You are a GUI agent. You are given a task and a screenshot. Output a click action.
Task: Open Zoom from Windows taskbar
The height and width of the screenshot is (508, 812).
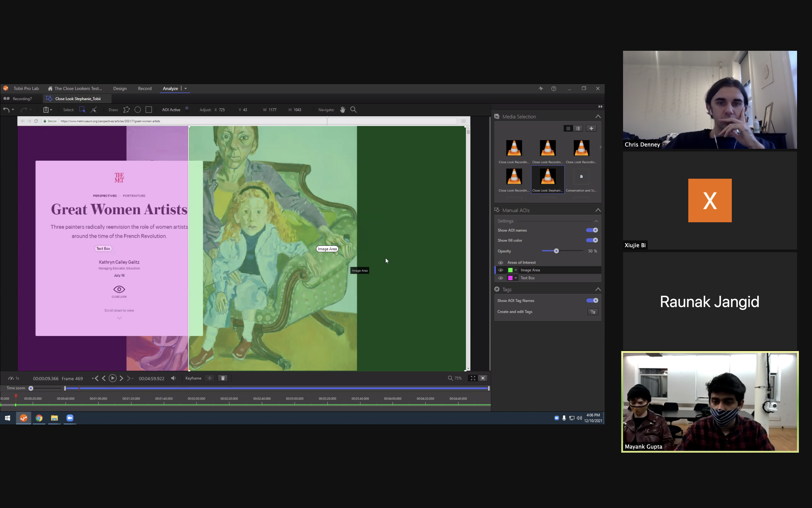[x=70, y=418]
